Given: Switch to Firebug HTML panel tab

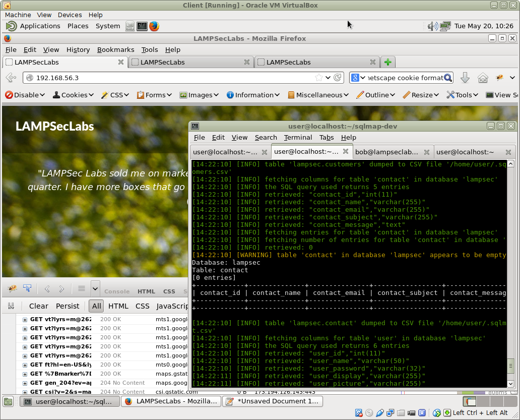Looking at the screenshot, I should pyautogui.click(x=146, y=291).
